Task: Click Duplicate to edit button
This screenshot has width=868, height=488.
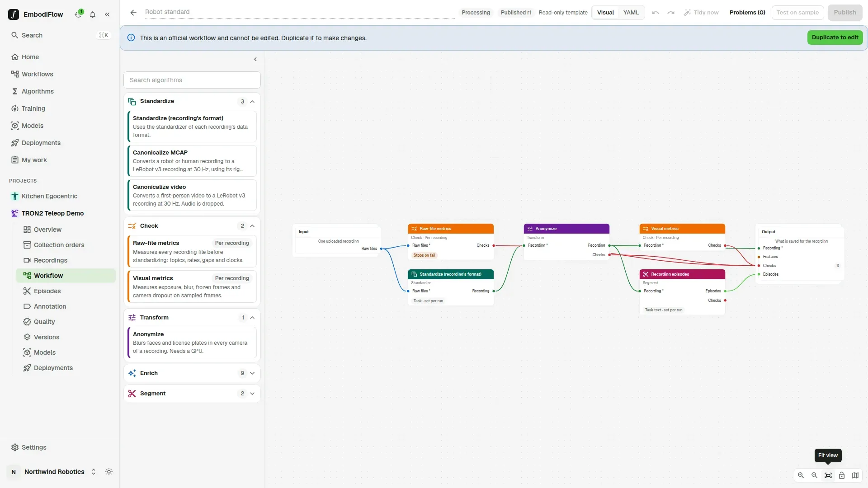Action: pos(835,38)
